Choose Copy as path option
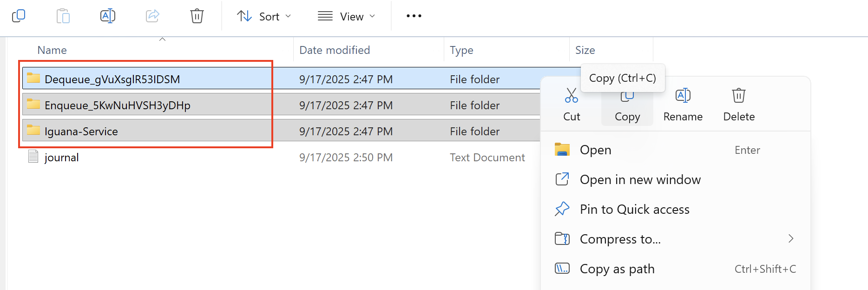The image size is (868, 290). pyautogui.click(x=617, y=269)
